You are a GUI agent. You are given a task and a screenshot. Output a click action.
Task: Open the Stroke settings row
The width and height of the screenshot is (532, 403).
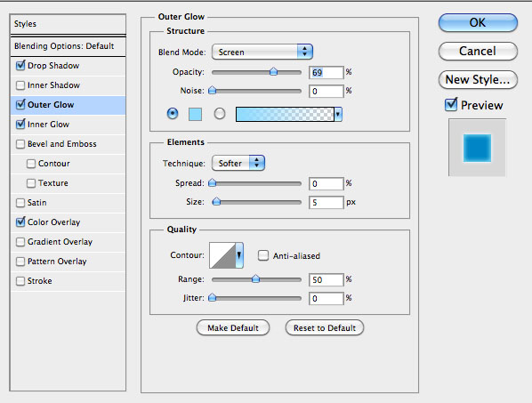[x=69, y=281]
